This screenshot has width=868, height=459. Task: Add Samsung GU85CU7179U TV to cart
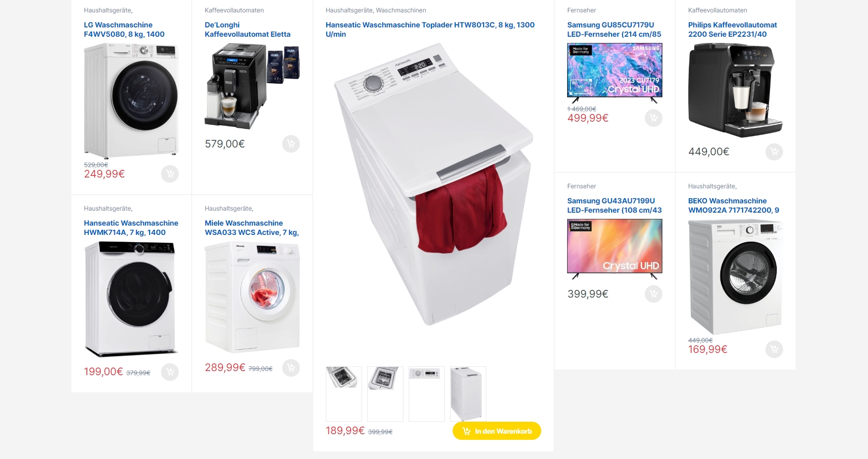click(654, 118)
